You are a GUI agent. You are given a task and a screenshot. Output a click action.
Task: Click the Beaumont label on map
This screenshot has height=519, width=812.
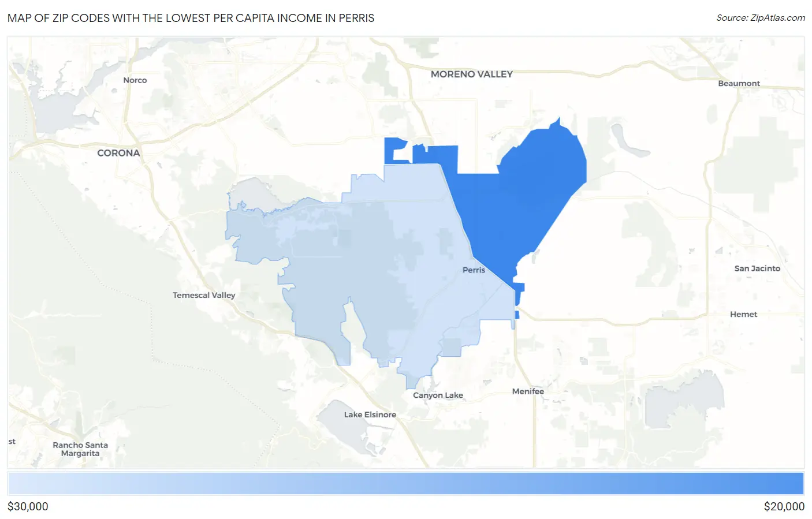click(x=739, y=83)
